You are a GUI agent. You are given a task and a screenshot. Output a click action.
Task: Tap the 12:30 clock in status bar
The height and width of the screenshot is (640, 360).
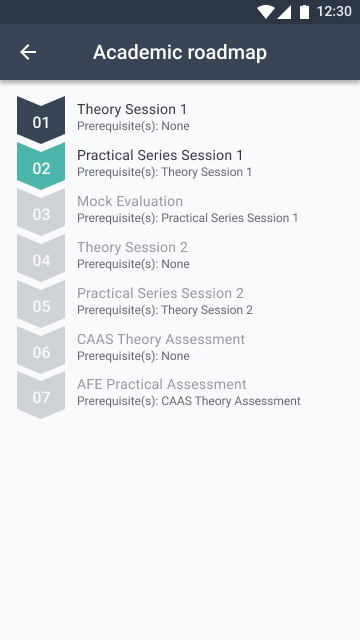pos(334,11)
